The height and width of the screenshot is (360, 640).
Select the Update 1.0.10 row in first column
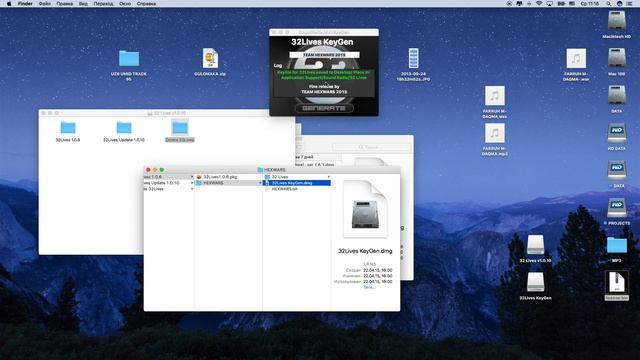[x=169, y=183]
